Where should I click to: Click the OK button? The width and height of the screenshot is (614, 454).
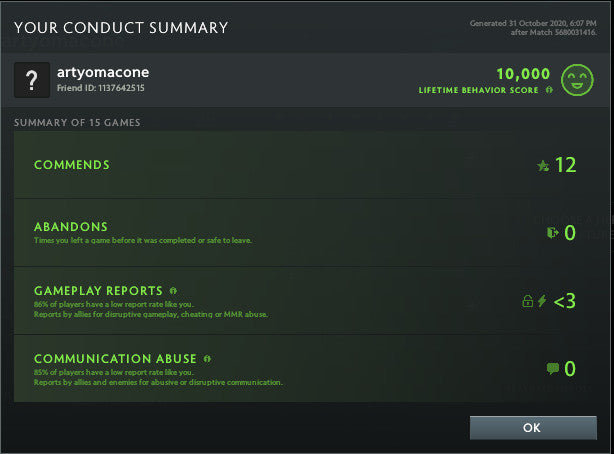click(532, 427)
